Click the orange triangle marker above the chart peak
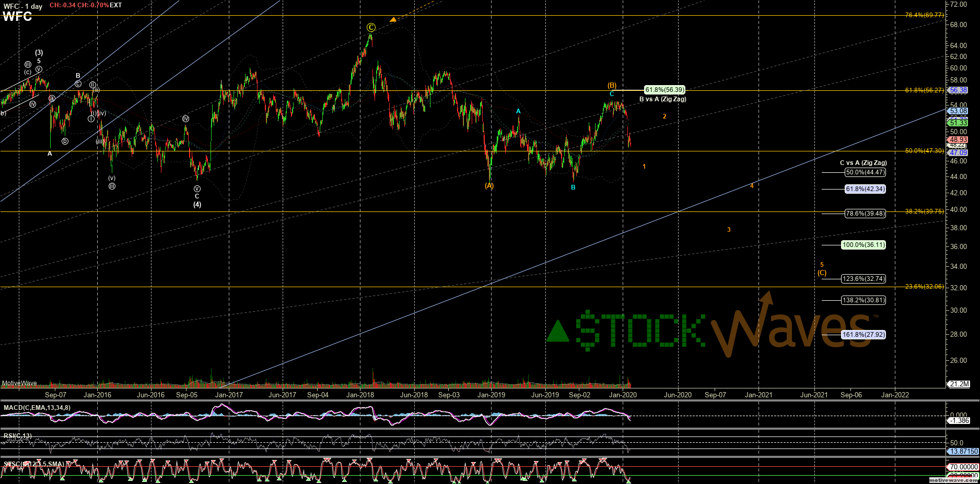980x484 pixels. coord(392,20)
